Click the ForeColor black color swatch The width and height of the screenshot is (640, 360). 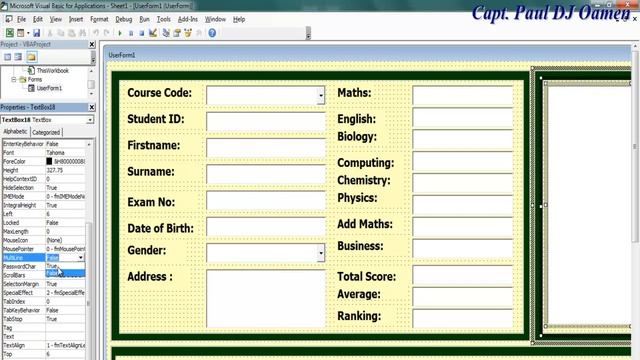tap(49, 161)
